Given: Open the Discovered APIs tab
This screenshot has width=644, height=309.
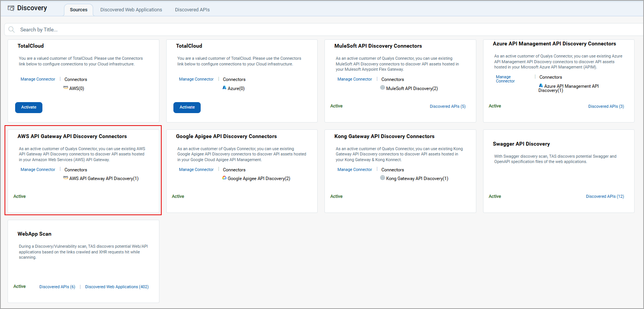Looking at the screenshot, I should click(192, 10).
